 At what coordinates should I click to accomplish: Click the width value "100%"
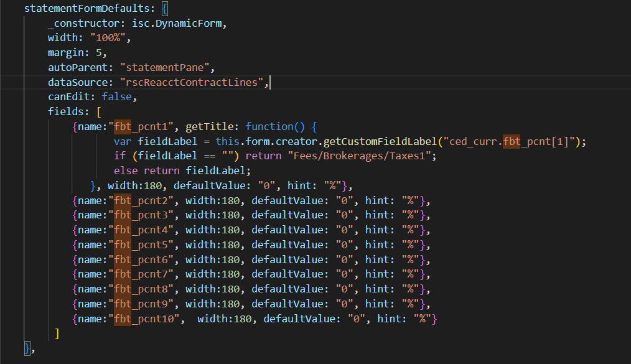[x=108, y=38]
